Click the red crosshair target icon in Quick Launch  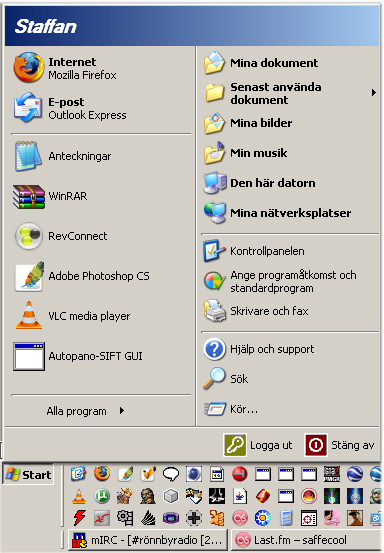click(309, 518)
